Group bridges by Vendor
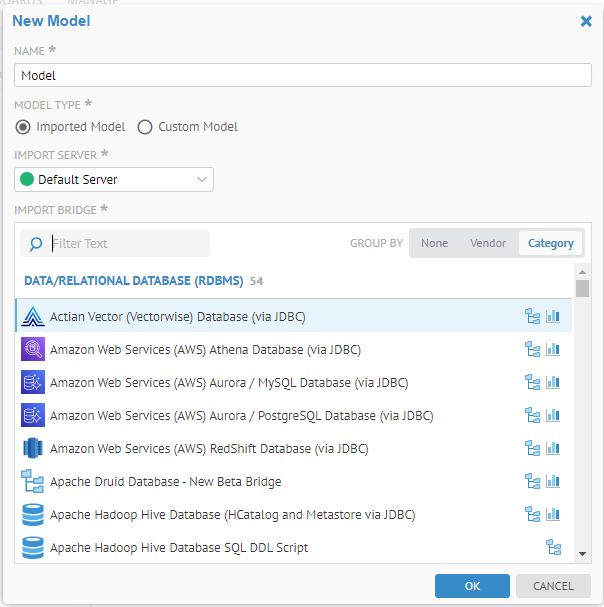604x607 pixels. [x=488, y=243]
